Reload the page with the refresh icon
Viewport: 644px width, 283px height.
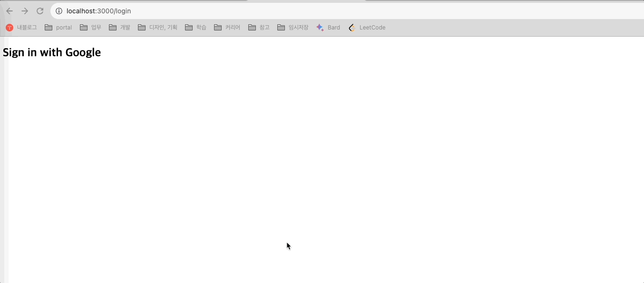click(x=40, y=11)
